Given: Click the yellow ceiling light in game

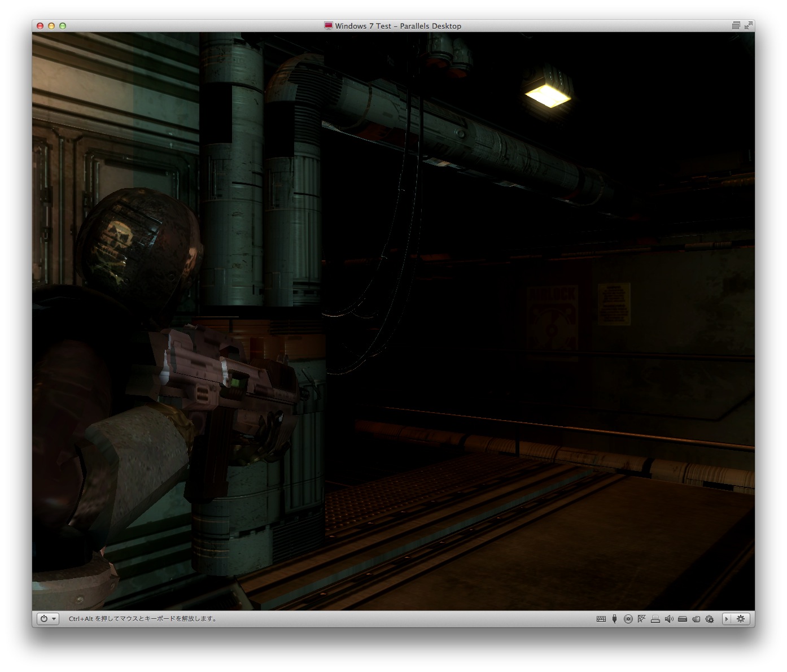Looking at the screenshot, I should [547, 94].
